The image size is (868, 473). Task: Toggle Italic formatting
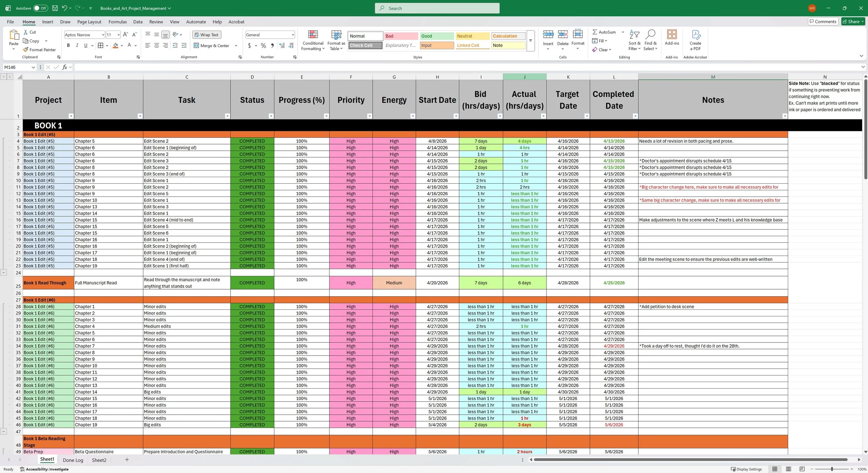coord(77,45)
